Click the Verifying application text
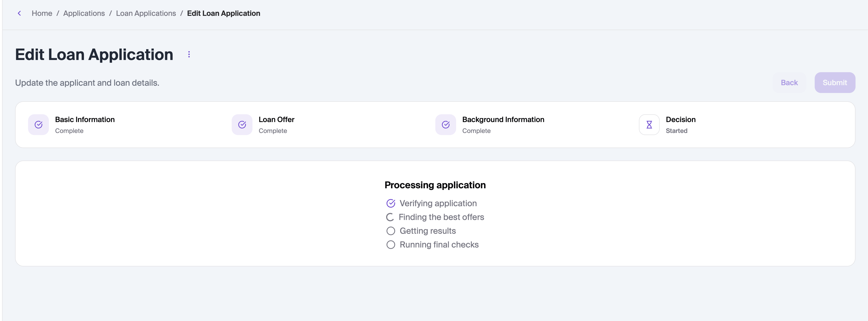Image resolution: width=868 pixels, height=321 pixels. [438, 203]
